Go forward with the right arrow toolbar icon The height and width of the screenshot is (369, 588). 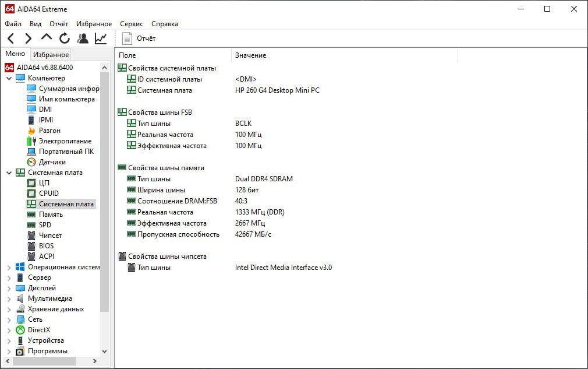28,38
